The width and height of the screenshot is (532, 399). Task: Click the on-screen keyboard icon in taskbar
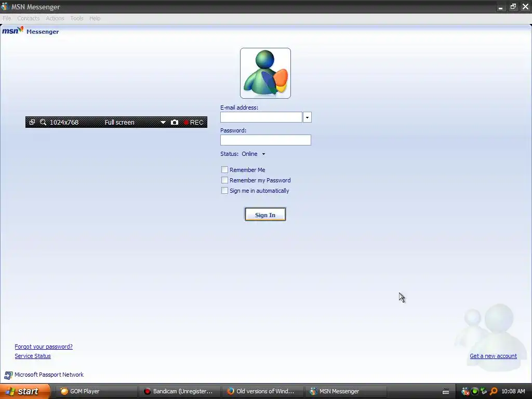click(x=446, y=392)
